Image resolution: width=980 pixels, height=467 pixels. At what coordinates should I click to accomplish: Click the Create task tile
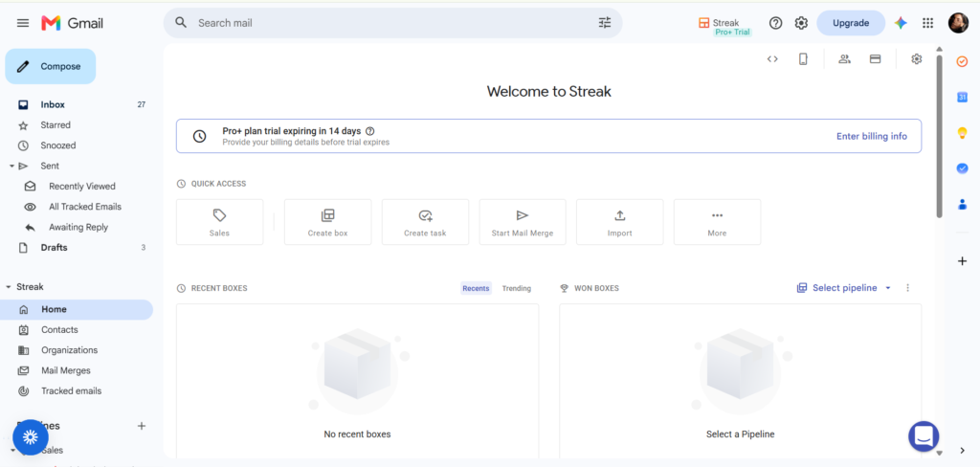(425, 222)
